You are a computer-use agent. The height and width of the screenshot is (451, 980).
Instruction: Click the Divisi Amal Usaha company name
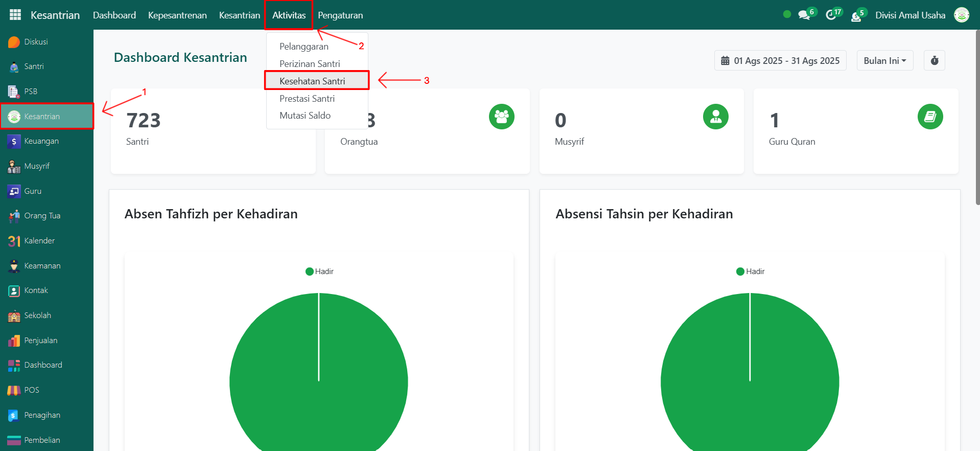pyautogui.click(x=910, y=15)
